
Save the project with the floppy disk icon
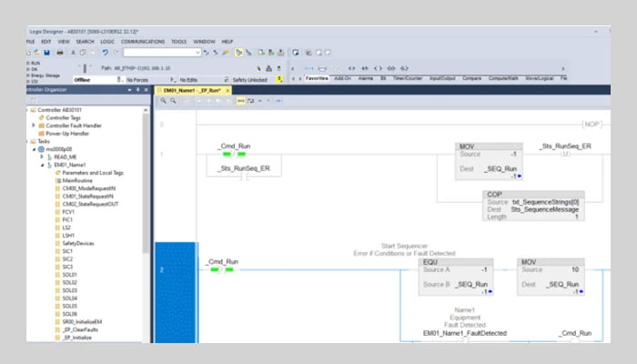(47, 53)
